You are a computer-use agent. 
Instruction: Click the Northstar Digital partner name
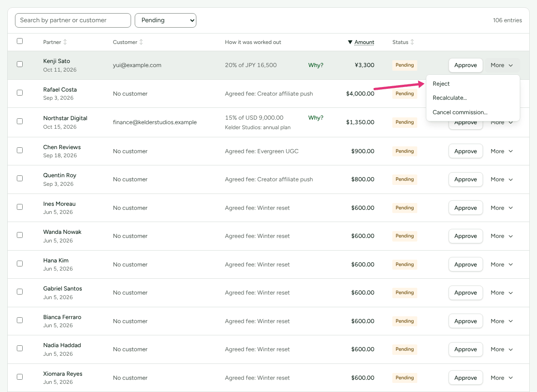(65, 118)
